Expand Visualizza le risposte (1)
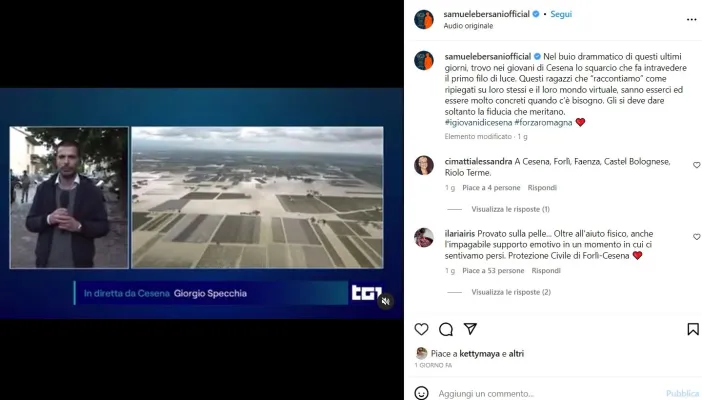Viewport: 702px width, 400px height. tap(510, 209)
